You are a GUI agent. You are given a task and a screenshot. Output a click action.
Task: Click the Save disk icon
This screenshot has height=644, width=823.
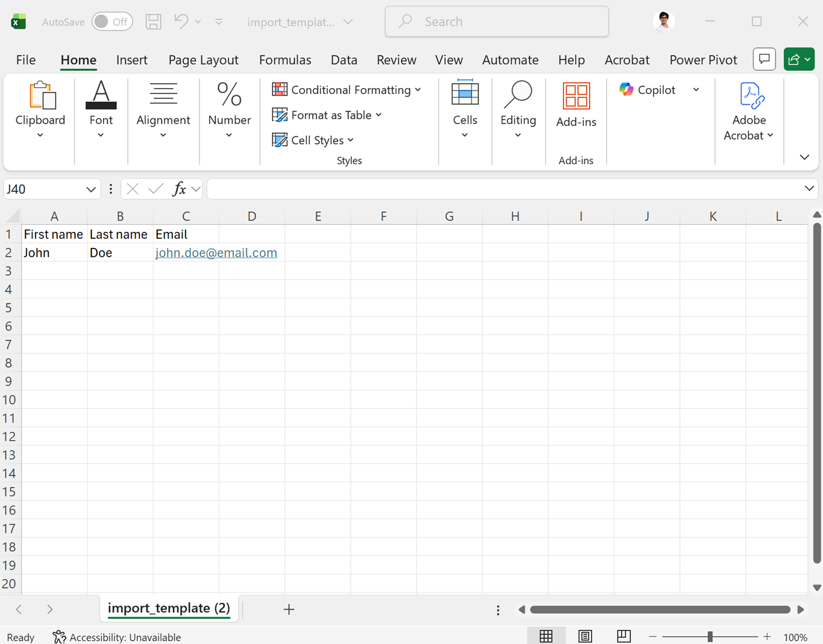153,22
